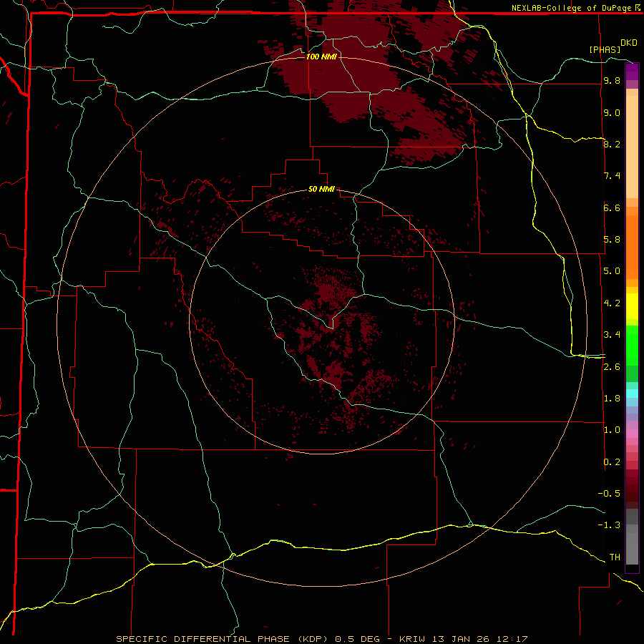Click the 5.0 value on the color scale
The image size is (644, 644).
[x=612, y=271]
